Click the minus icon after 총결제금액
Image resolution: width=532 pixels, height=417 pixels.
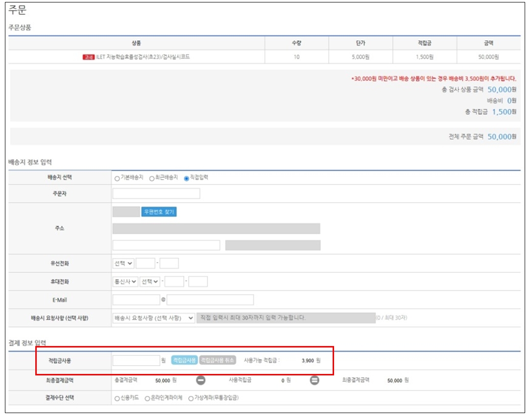[x=201, y=380]
